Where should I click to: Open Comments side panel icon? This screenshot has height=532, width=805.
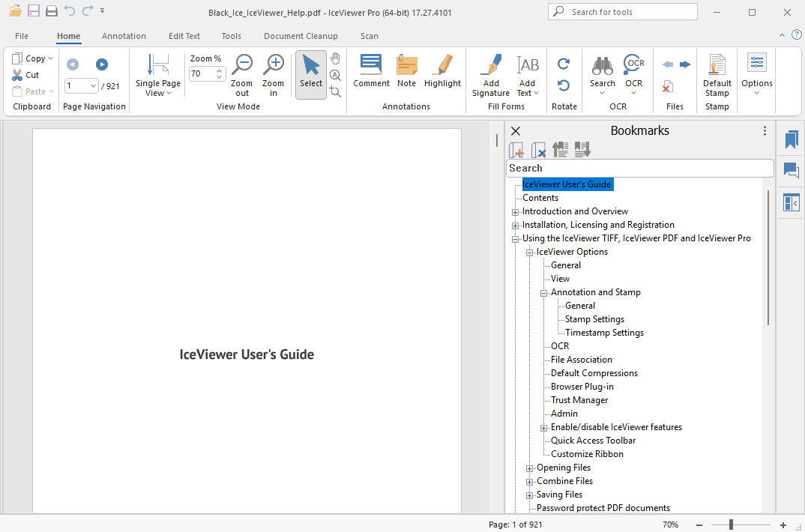point(792,170)
